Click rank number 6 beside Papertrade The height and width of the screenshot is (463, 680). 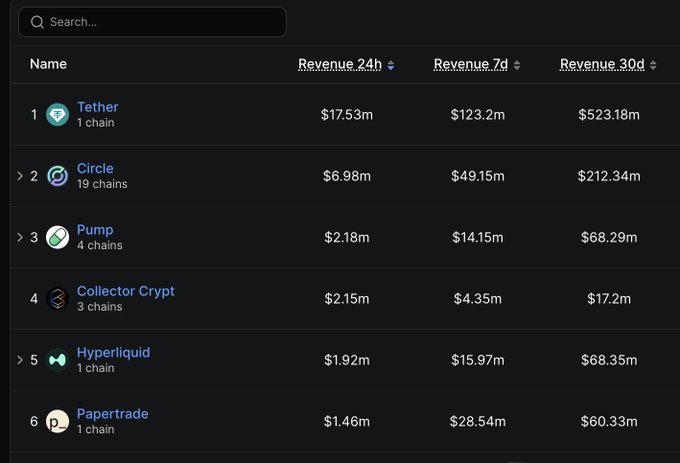coord(34,421)
